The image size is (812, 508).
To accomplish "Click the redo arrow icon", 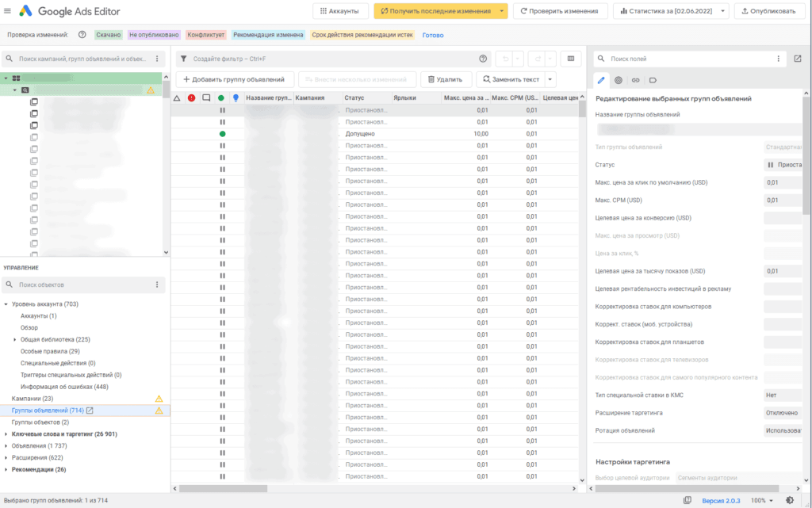I will 538,59.
